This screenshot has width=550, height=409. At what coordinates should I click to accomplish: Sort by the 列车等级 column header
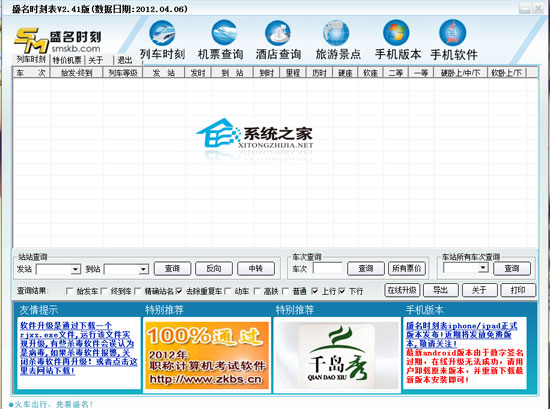click(122, 73)
